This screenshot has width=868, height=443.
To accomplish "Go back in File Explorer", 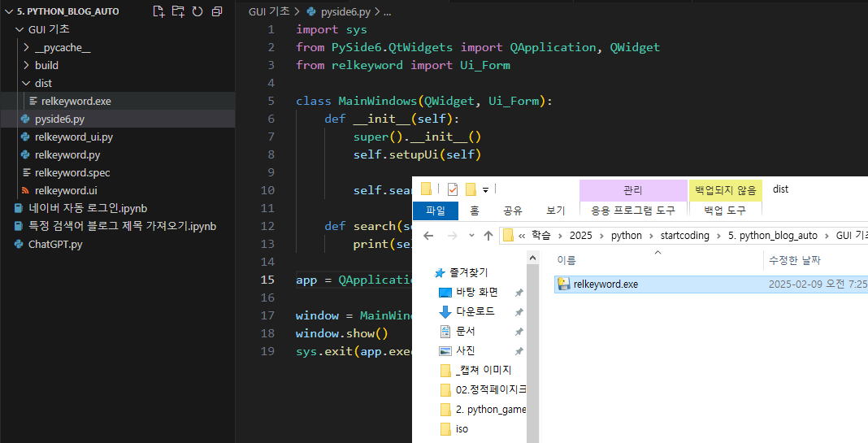I will coord(428,236).
